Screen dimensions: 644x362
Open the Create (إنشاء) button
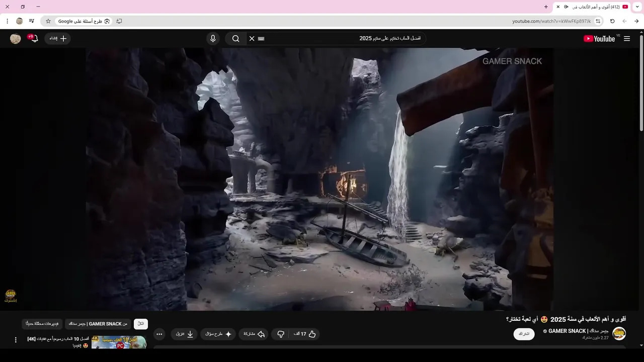tap(58, 39)
